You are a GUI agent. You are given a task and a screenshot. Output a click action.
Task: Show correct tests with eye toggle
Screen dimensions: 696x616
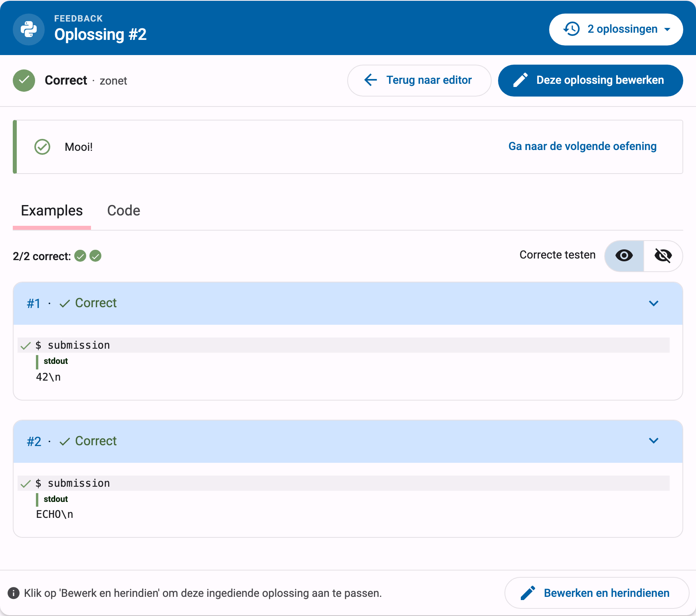(x=624, y=256)
